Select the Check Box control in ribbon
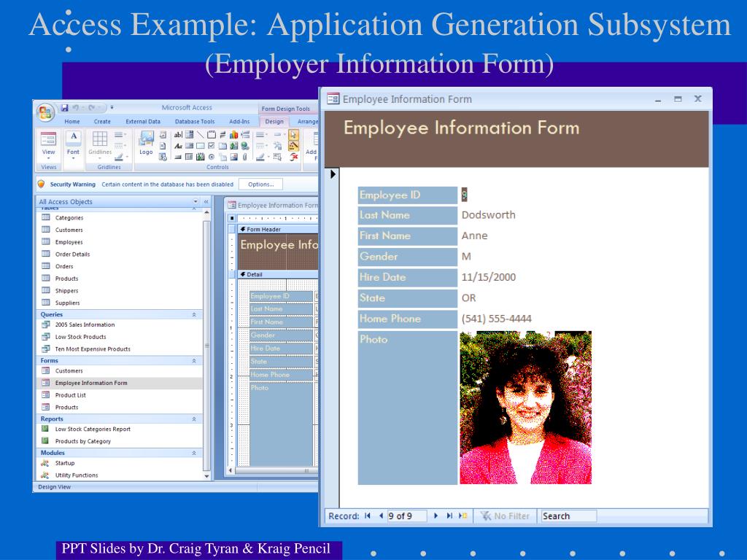This screenshot has height=560, width=747. click(212, 146)
